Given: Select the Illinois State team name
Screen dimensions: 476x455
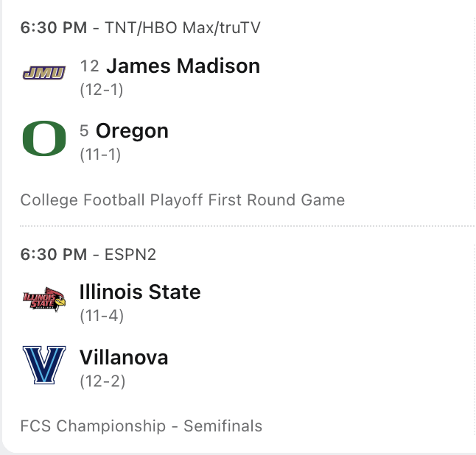Looking at the screenshot, I should tap(140, 292).
